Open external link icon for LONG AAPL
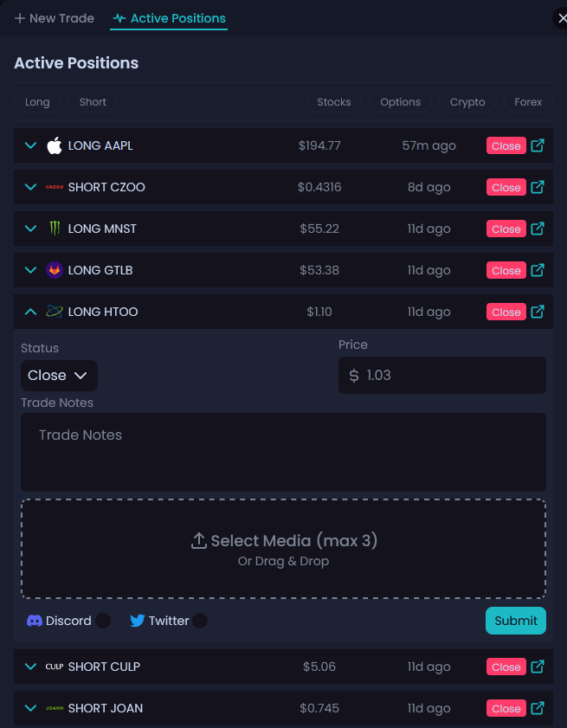 [538, 145]
